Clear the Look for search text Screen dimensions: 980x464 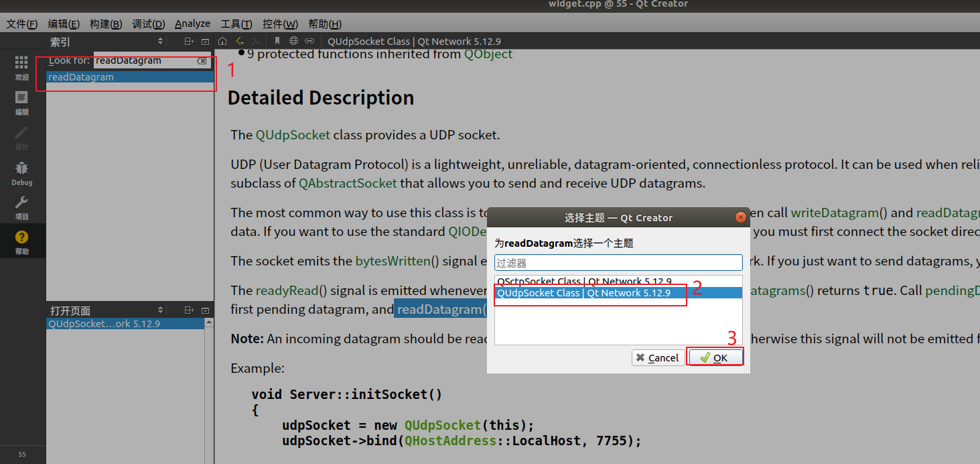[x=202, y=61]
